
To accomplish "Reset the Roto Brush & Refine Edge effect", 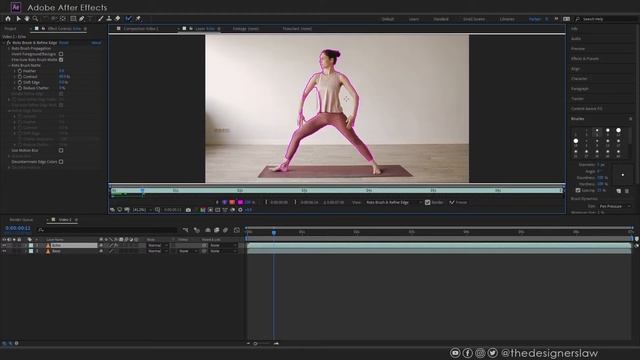I will [64, 42].
